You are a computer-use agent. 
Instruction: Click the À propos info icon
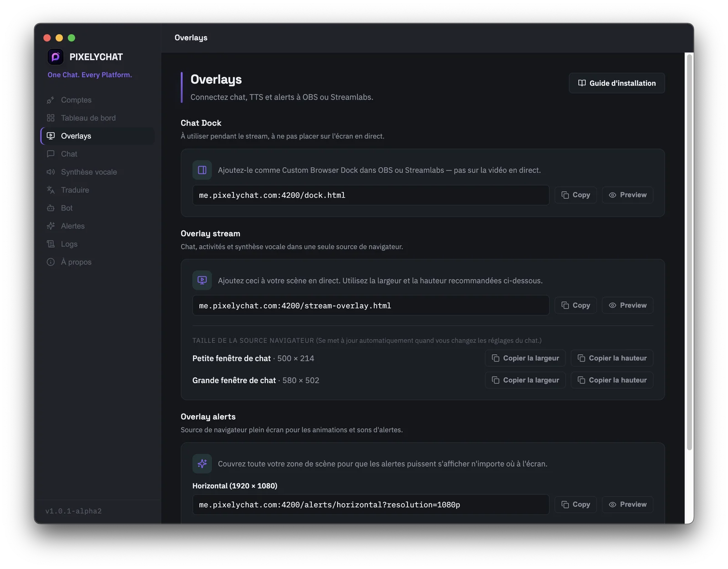click(x=51, y=262)
